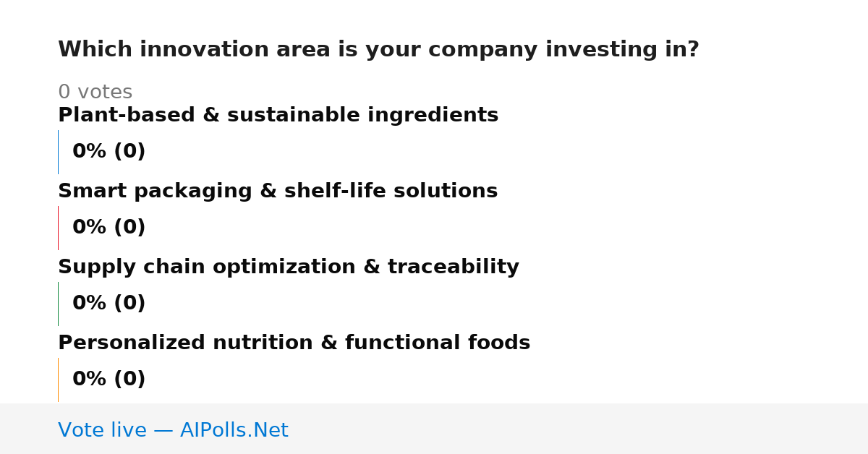
Task: Click the green bar for Supply chain
Action: (x=59, y=304)
